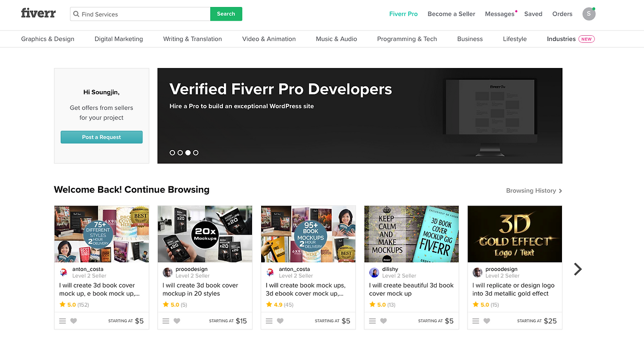This screenshot has height=355, width=644.
Task: Open the Graphics & Design category
Action: coord(48,39)
